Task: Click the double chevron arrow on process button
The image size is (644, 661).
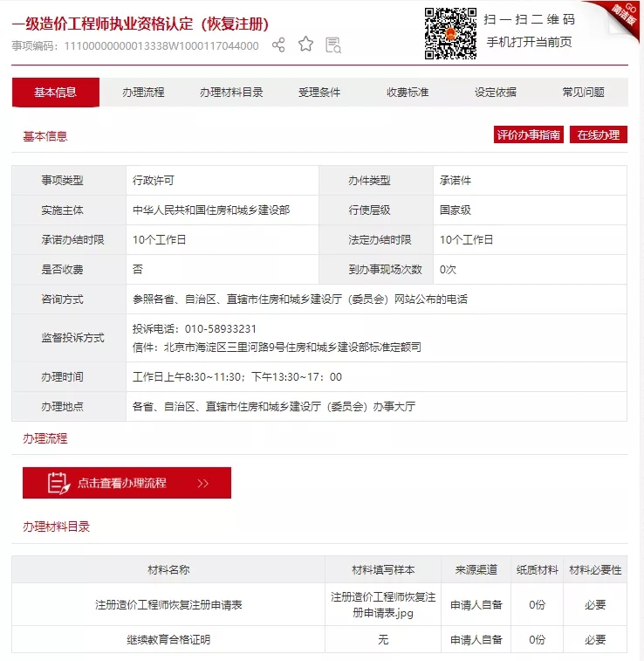Action: 203,483
